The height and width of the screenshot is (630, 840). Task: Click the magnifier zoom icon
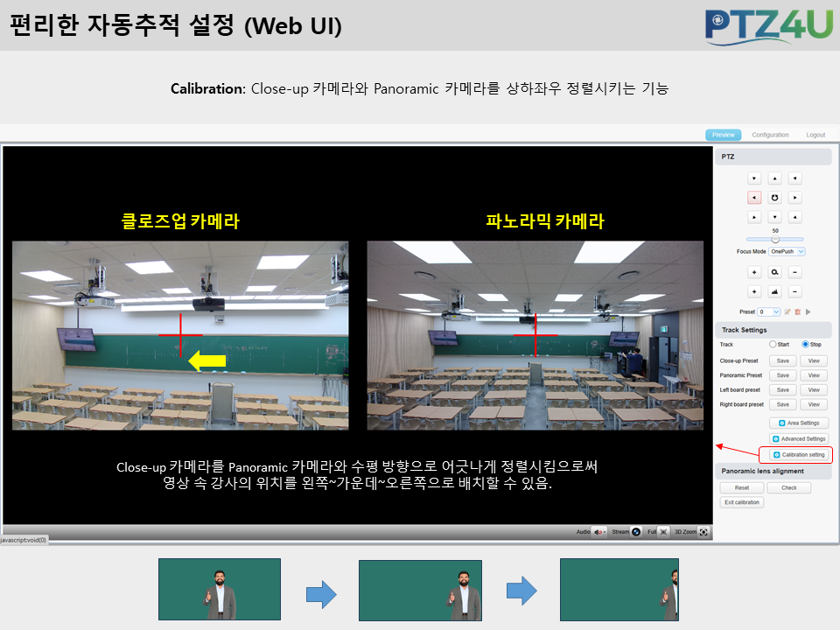774,272
